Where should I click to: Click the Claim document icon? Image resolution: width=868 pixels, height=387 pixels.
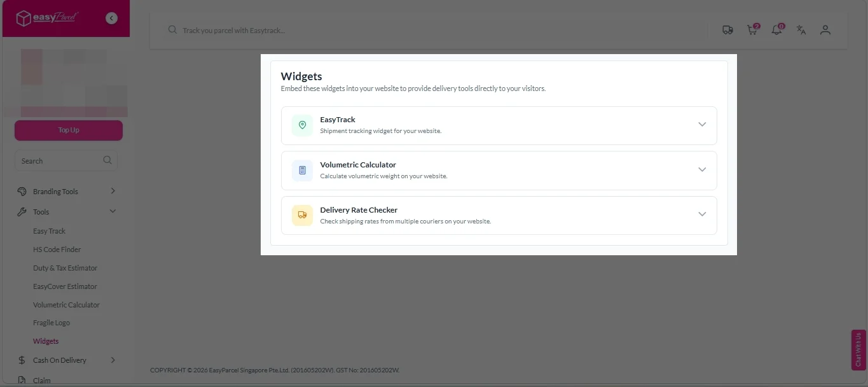(22, 380)
